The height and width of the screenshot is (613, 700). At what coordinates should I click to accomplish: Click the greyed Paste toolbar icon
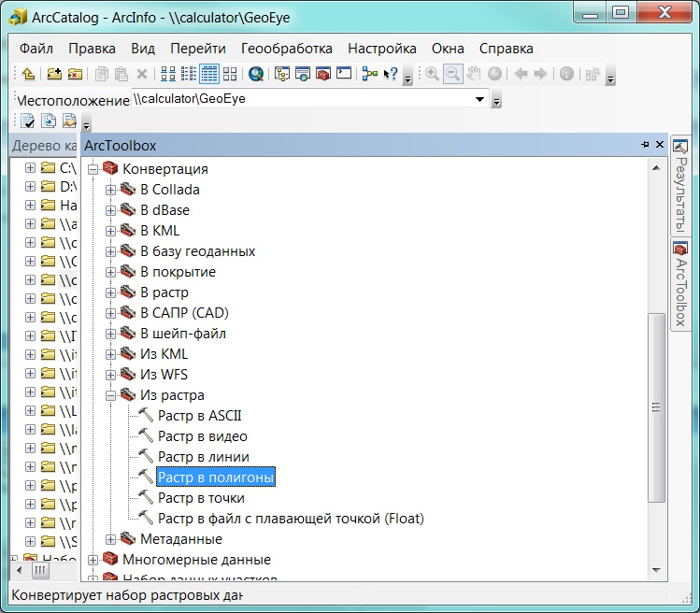121,74
